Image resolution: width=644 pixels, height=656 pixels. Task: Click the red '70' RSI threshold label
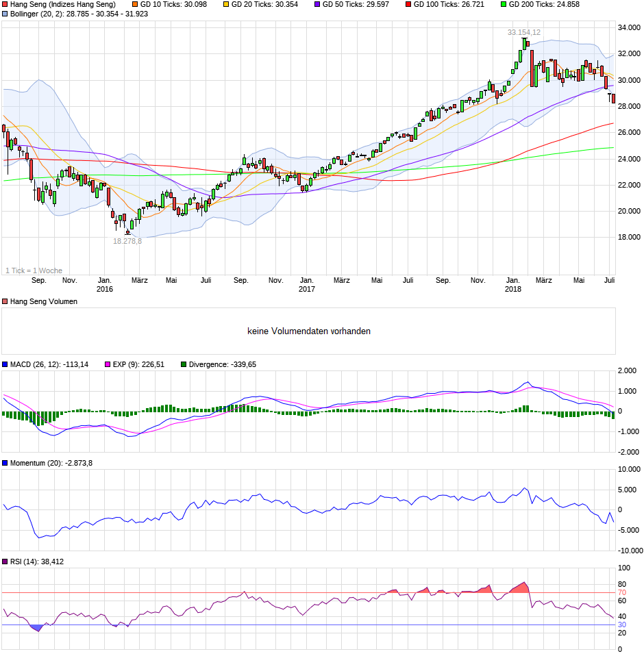(622, 593)
